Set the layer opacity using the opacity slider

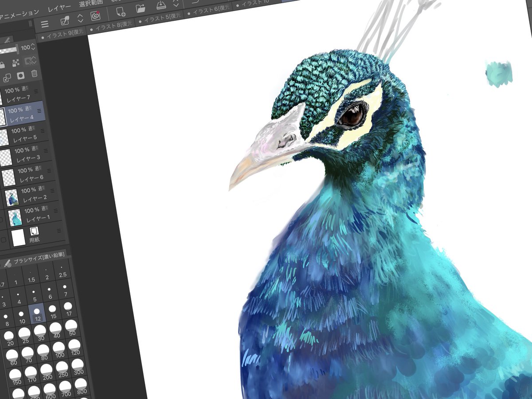[9, 50]
